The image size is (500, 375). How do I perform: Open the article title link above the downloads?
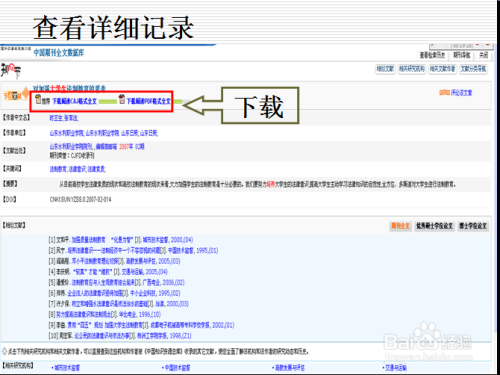pyautogui.click(x=69, y=88)
